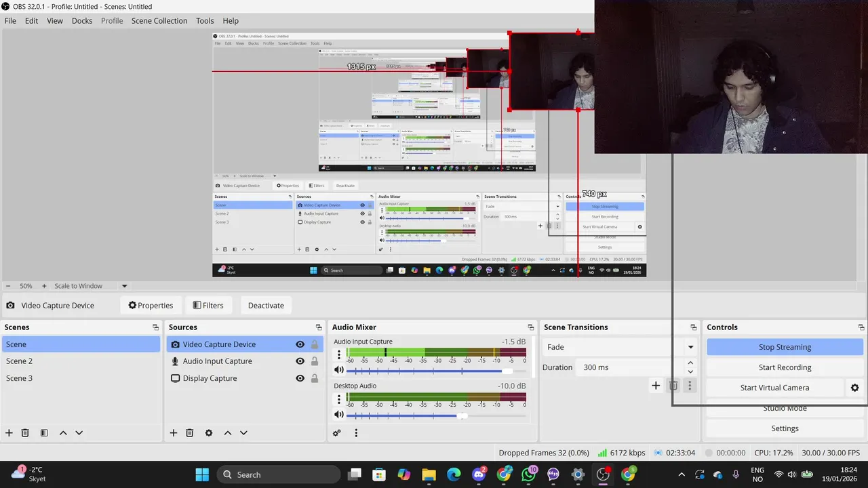Click Start Recording button
868x488 pixels.
pyautogui.click(x=785, y=367)
